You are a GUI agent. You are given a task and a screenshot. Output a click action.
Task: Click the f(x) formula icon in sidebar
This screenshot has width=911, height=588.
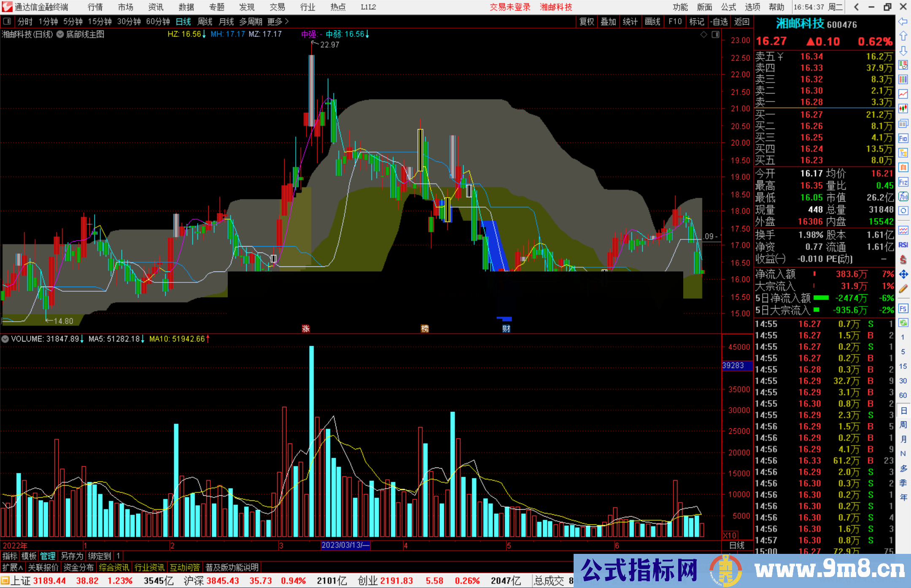point(903,196)
